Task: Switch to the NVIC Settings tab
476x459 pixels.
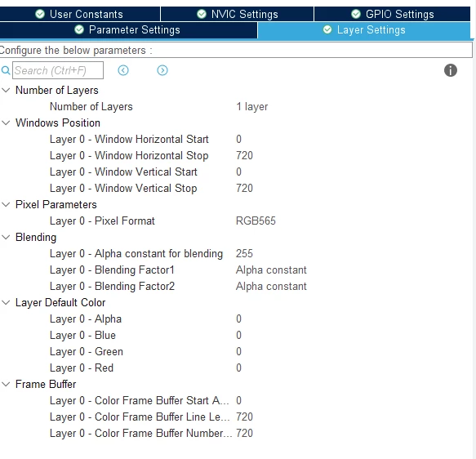Action: (x=237, y=14)
